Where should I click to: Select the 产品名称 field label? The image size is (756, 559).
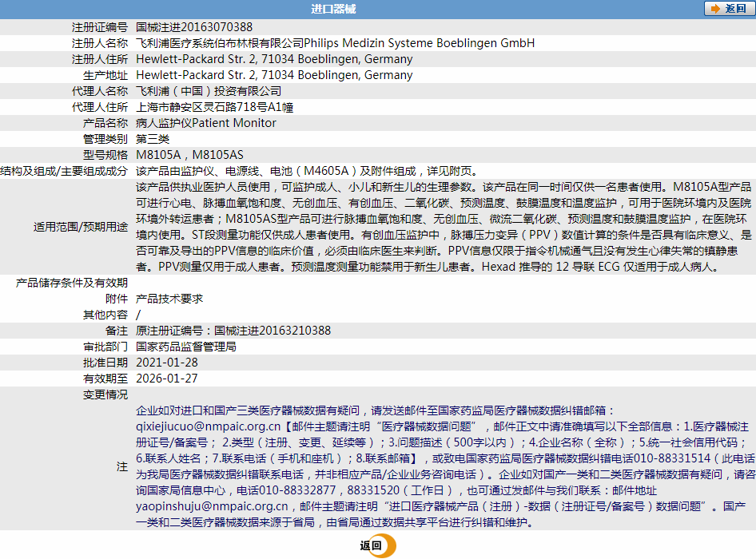[105, 123]
